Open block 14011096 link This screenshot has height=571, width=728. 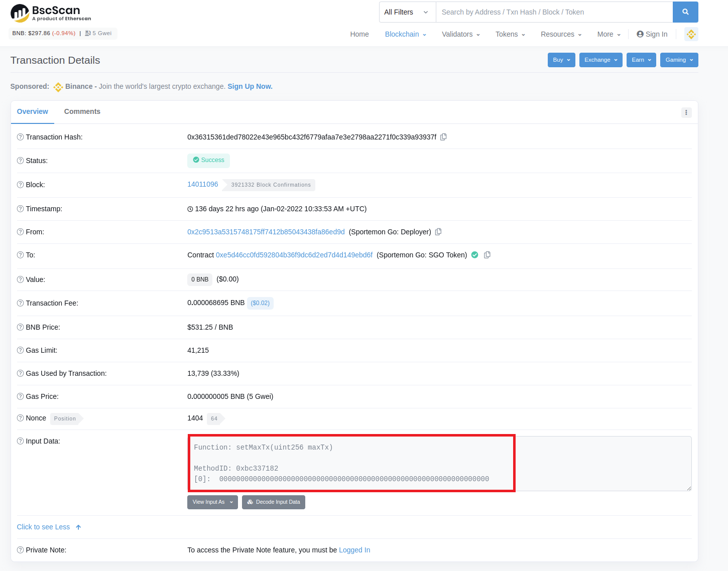click(x=203, y=184)
